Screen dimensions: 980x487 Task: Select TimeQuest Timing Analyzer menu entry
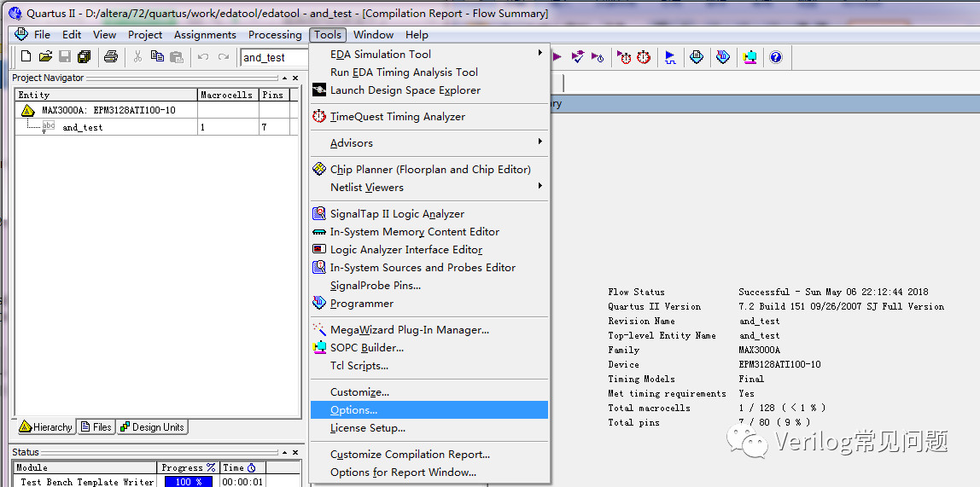point(429,117)
